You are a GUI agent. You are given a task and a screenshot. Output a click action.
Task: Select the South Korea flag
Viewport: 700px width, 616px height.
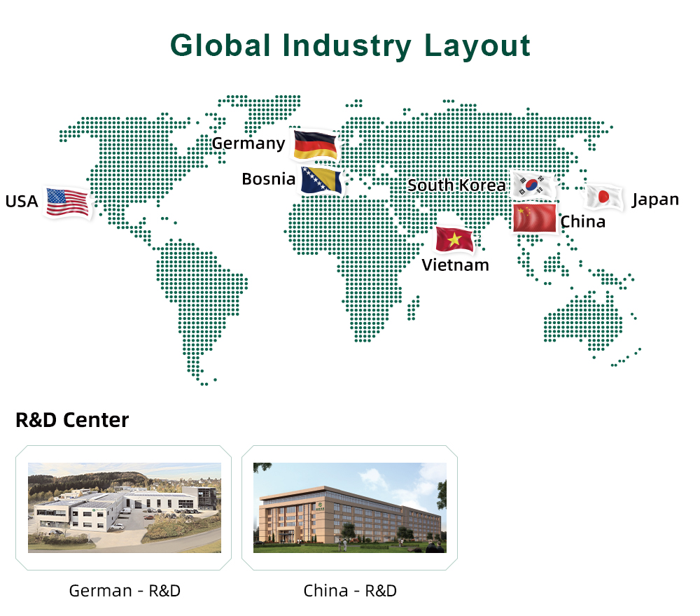point(533,185)
